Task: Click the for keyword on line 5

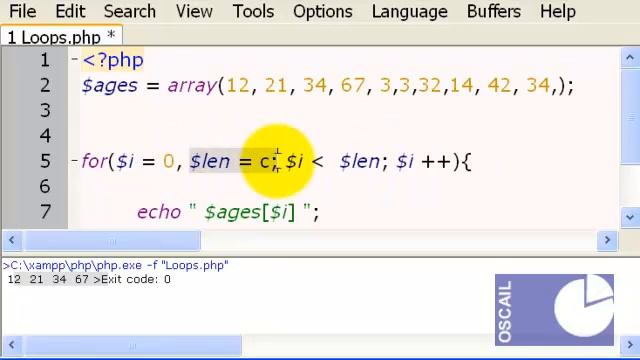Action: (94, 161)
